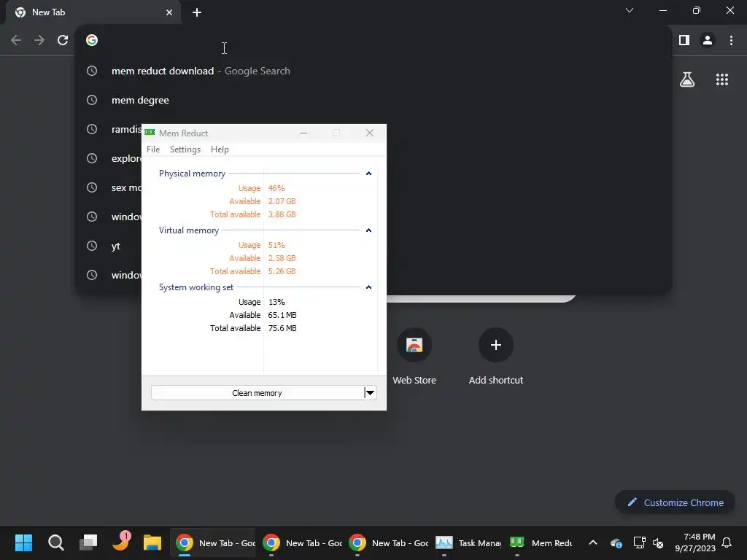Image resolution: width=747 pixels, height=560 pixels.
Task: Open Chrome tab search chevron
Action: 630,10
